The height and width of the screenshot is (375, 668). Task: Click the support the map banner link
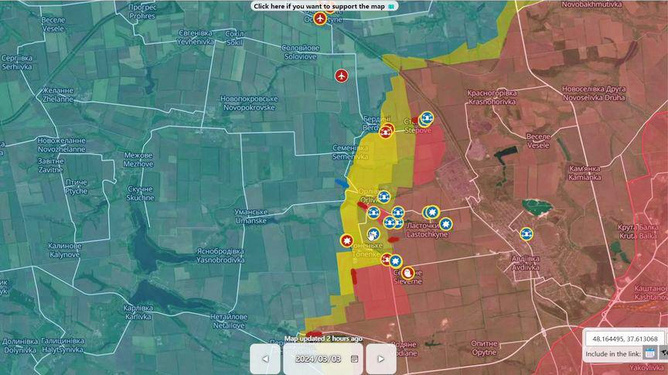324,6
